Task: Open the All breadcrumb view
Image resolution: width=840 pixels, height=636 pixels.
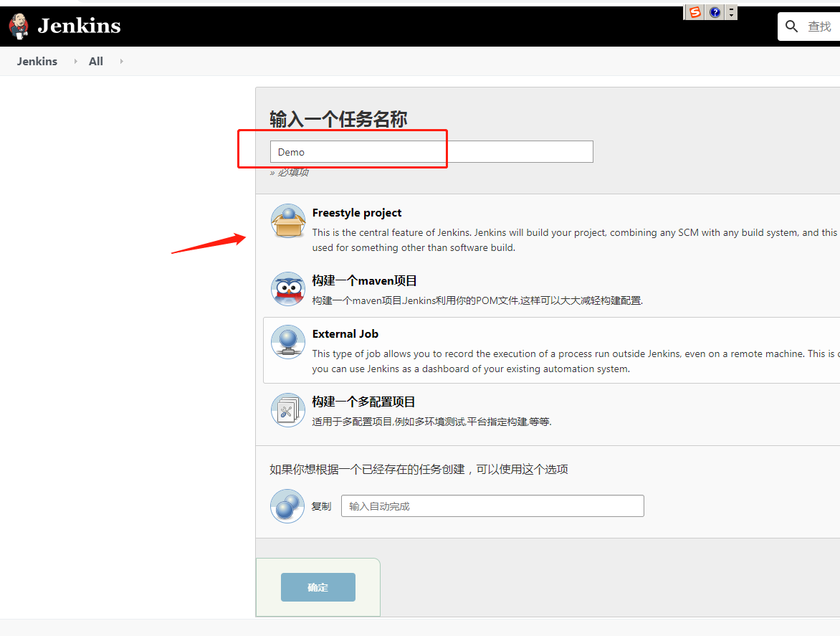Action: coord(96,62)
